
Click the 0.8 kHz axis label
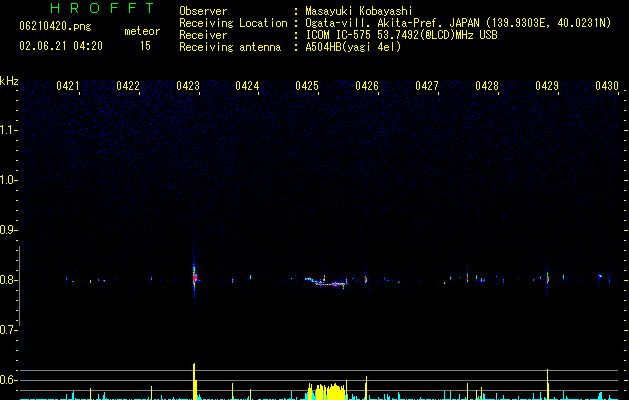pos(7,280)
